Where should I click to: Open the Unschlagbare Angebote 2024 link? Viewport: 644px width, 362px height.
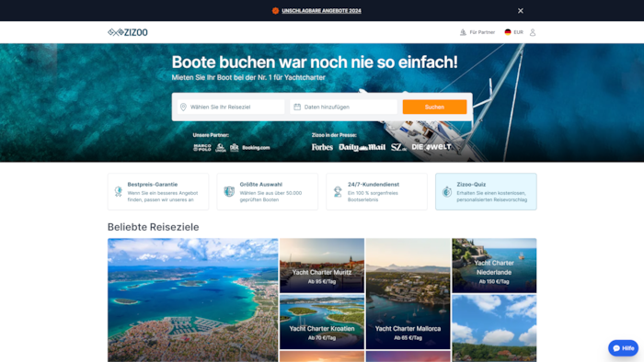[321, 11]
